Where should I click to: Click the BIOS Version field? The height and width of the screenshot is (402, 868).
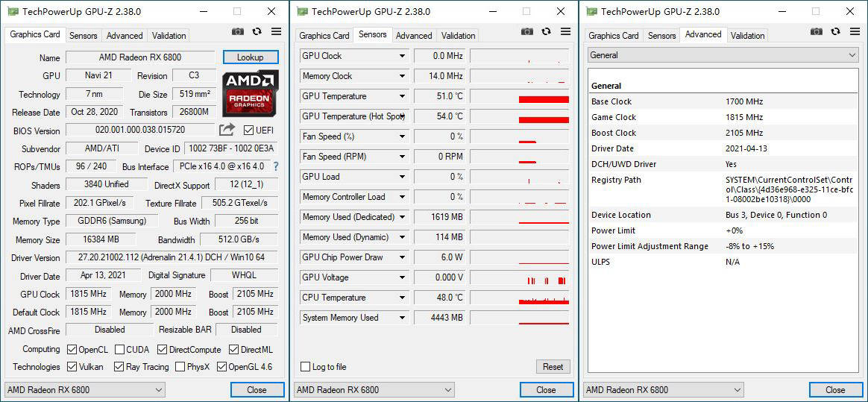click(140, 130)
